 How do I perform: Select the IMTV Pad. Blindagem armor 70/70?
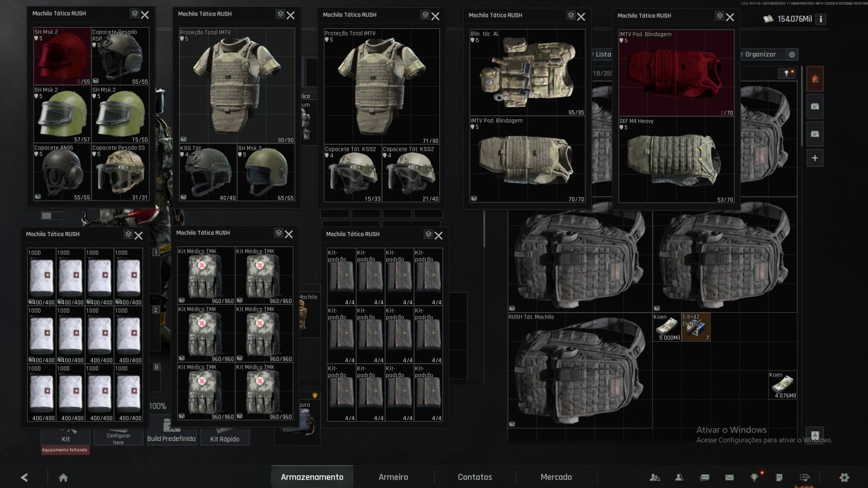(x=527, y=159)
